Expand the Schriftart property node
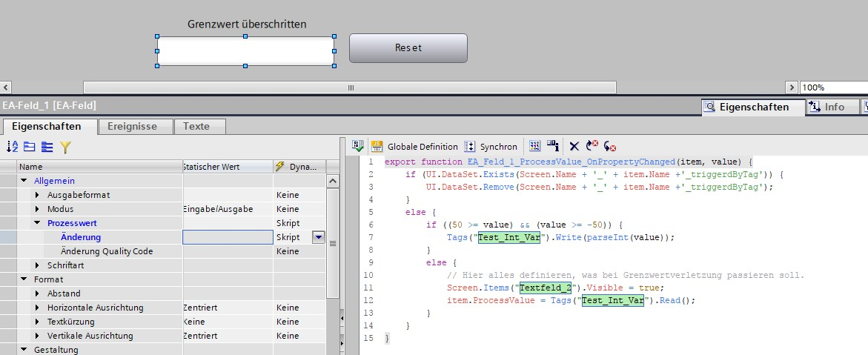The height and width of the screenshot is (355, 868). (38, 265)
